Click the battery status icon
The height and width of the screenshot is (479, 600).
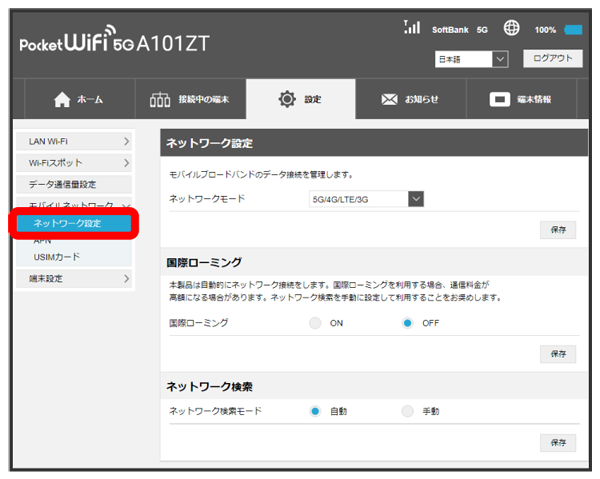click(573, 30)
